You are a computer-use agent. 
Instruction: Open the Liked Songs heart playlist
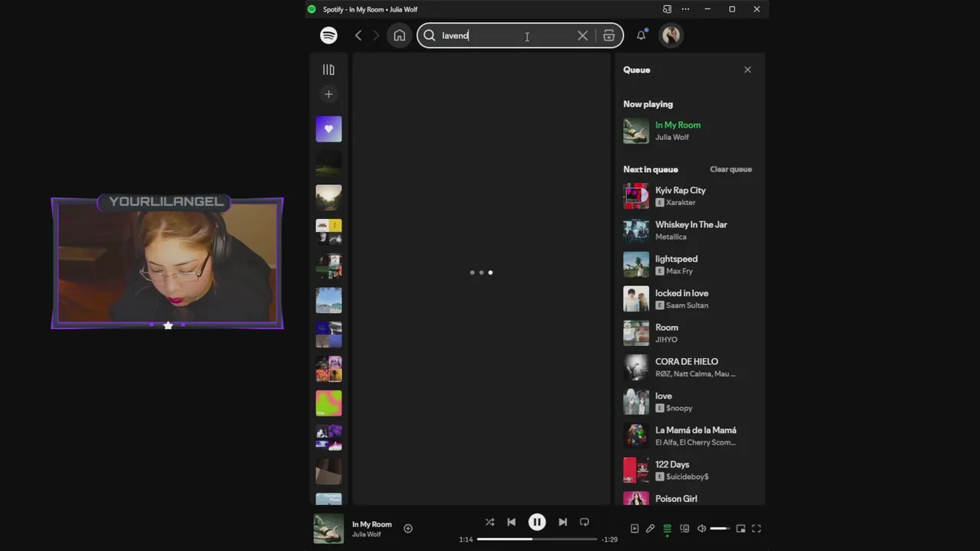(328, 129)
